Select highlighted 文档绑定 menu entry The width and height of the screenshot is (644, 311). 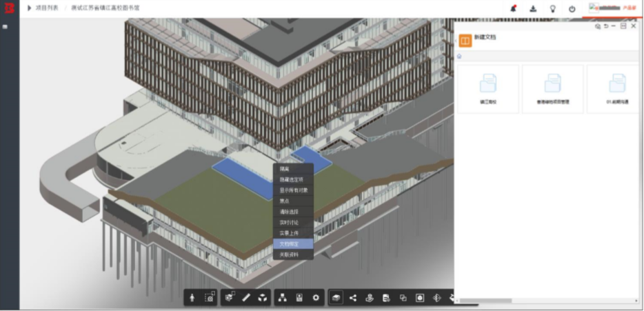point(293,243)
